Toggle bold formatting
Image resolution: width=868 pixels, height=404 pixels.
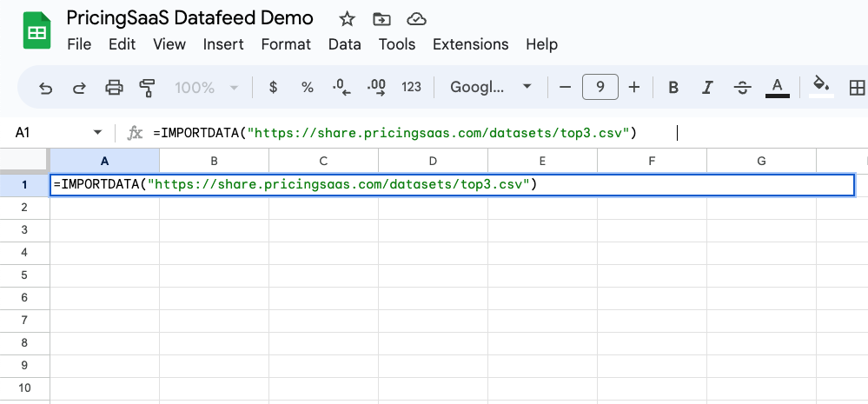coord(673,88)
